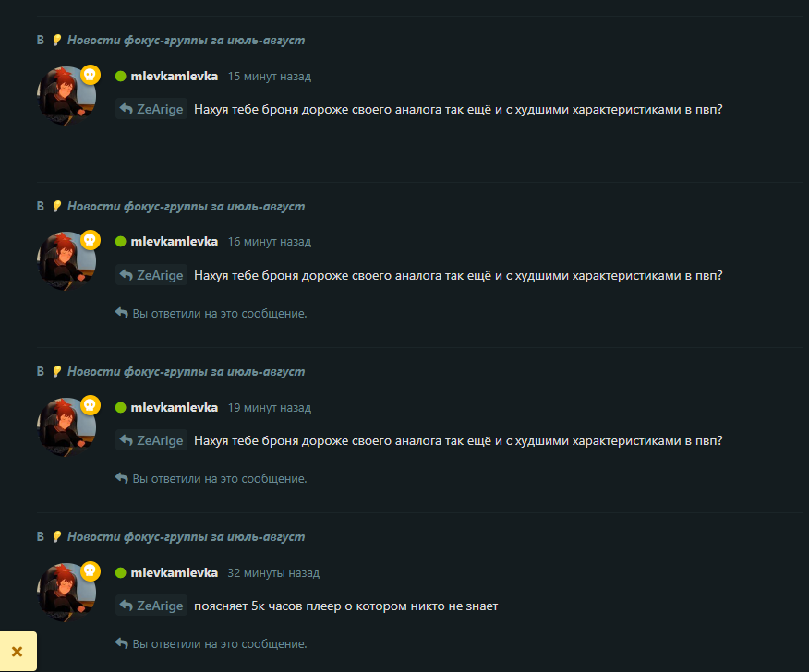This screenshot has width=809, height=672.
Task: Open ZeArige reply quote in 16 minutes post
Action: coord(151,275)
